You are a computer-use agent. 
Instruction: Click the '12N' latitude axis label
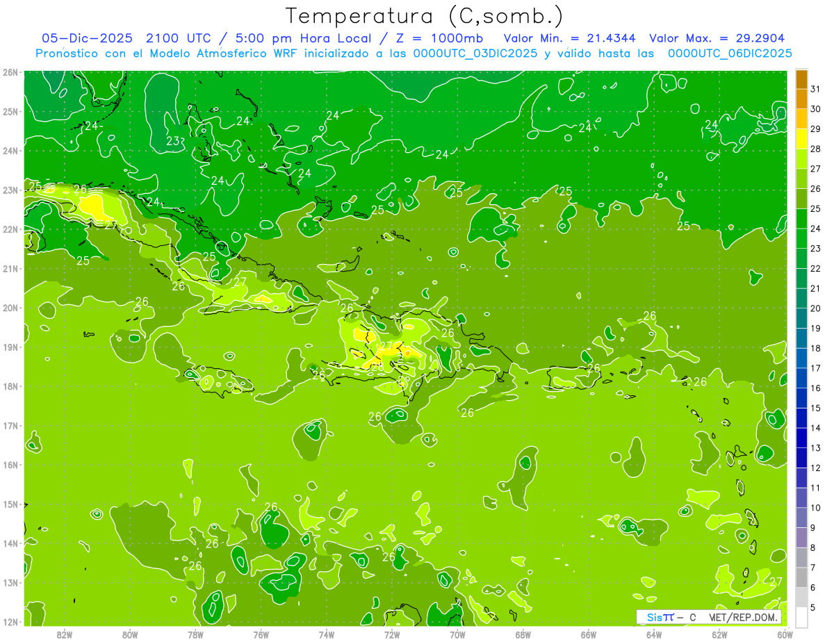(x=10, y=622)
